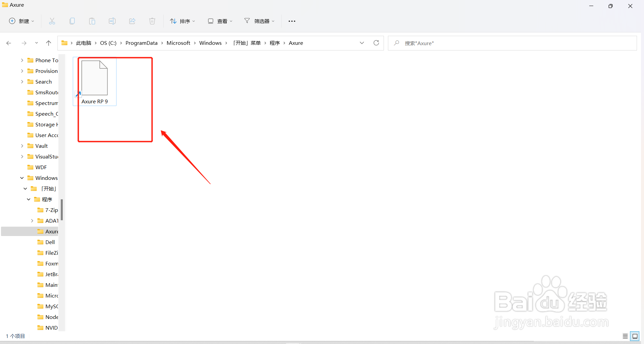Select Dell folder in navigation tree

[x=46, y=242]
